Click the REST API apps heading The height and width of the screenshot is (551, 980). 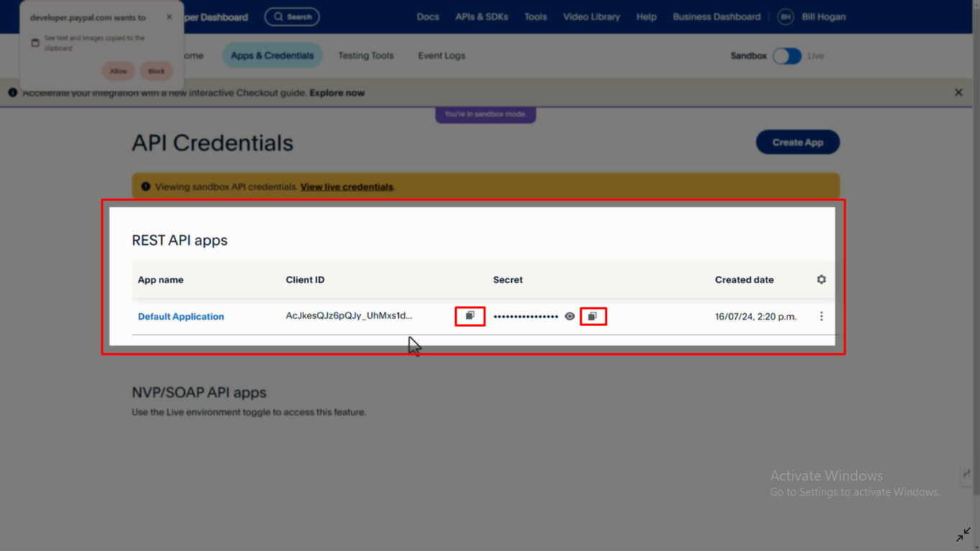pos(180,240)
